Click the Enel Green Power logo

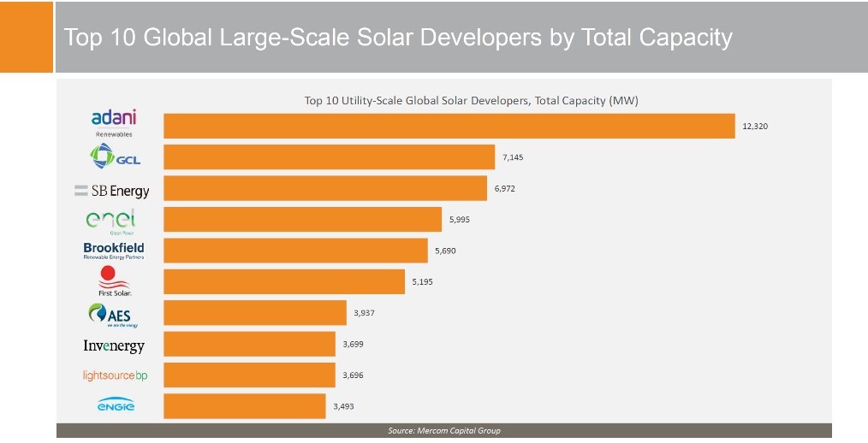(x=110, y=221)
